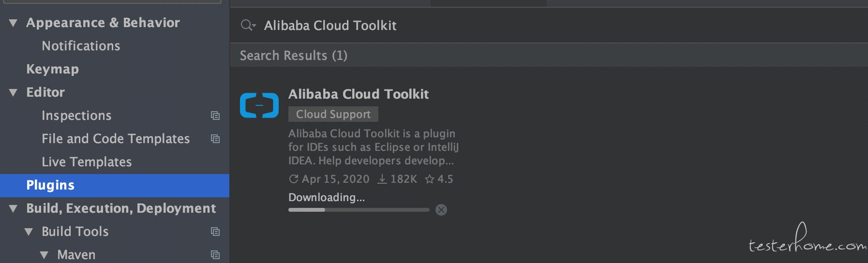Collapse the Build Tools node

click(29, 232)
